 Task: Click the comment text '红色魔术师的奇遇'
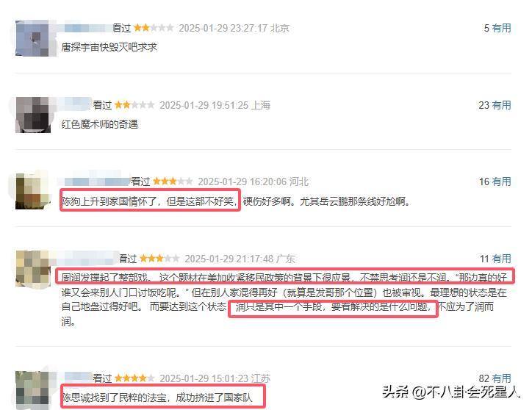[x=99, y=125]
